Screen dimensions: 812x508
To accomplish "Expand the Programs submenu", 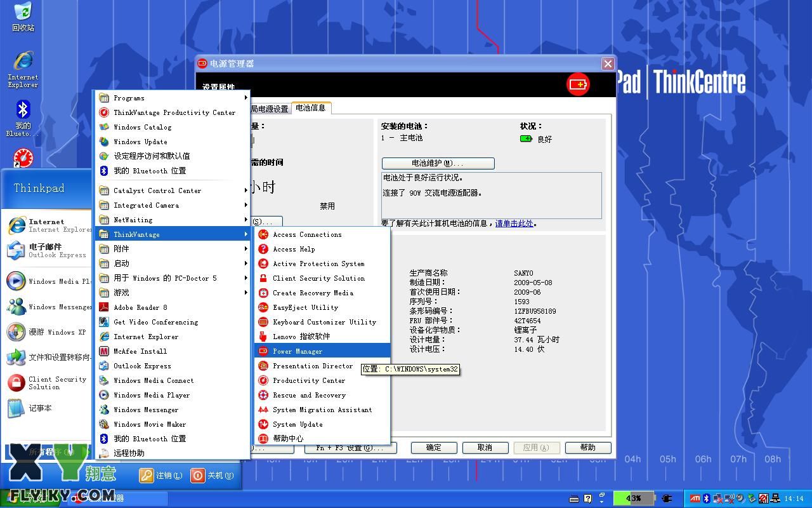I will click(171, 98).
